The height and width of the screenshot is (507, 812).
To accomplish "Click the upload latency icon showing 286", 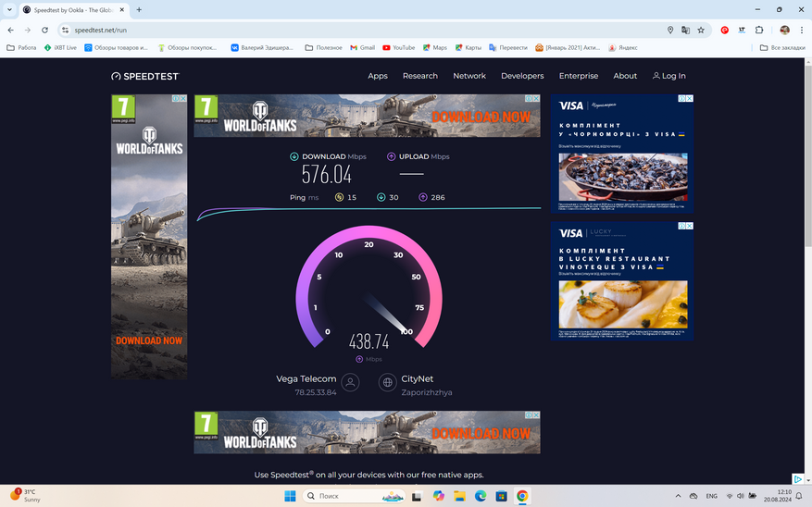I will pyautogui.click(x=423, y=197).
